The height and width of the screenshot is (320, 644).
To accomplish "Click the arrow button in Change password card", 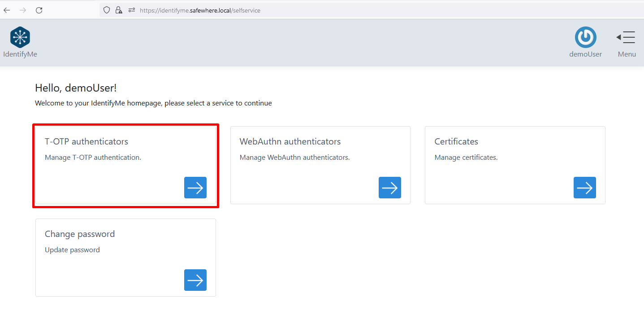I will click(x=195, y=280).
